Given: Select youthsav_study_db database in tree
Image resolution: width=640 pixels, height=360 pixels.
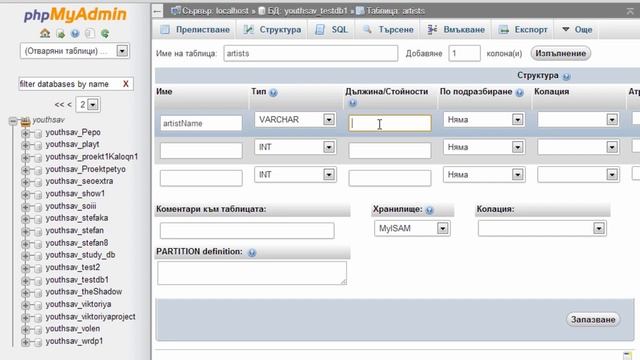Looking at the screenshot, I should (x=80, y=255).
